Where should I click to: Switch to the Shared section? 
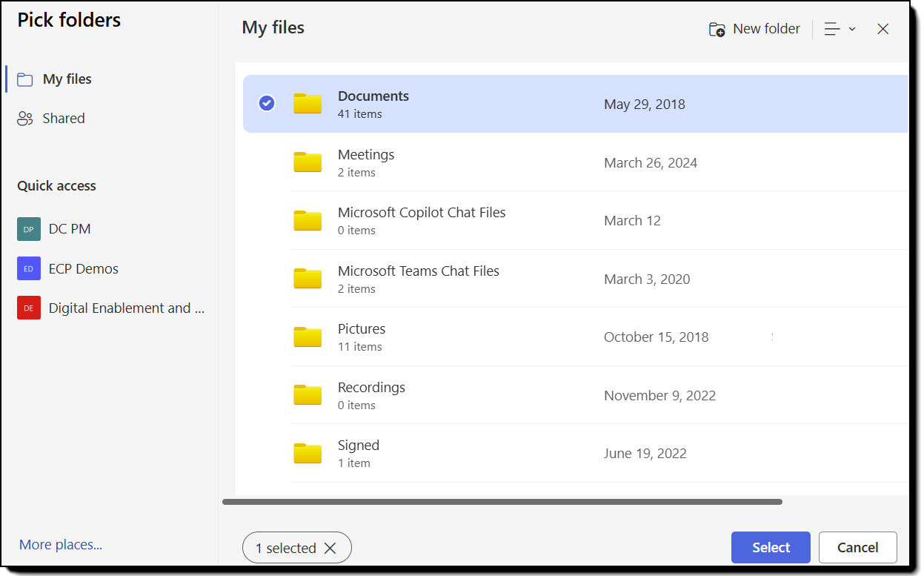(63, 118)
